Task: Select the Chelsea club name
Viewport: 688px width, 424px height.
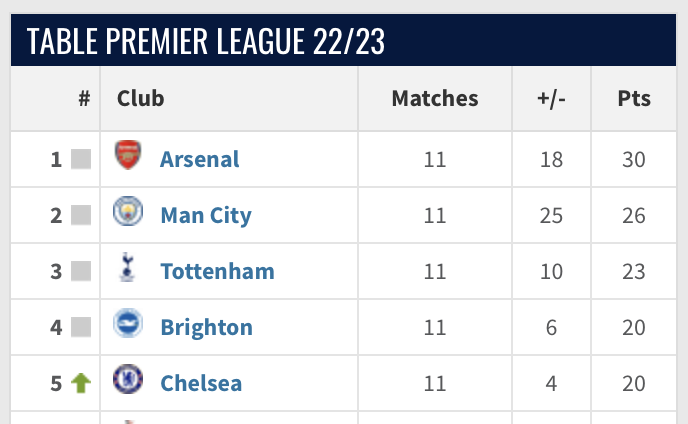Action: [201, 383]
